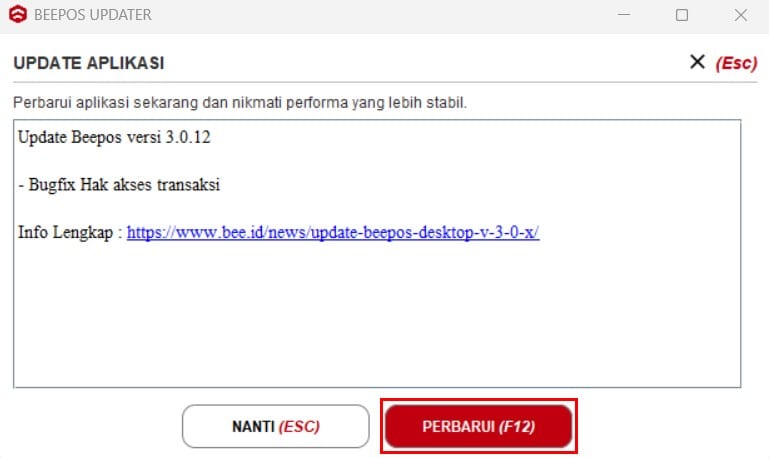769x458 pixels.
Task: Postpone update with NANTI (ESC) button
Action: coord(276,426)
